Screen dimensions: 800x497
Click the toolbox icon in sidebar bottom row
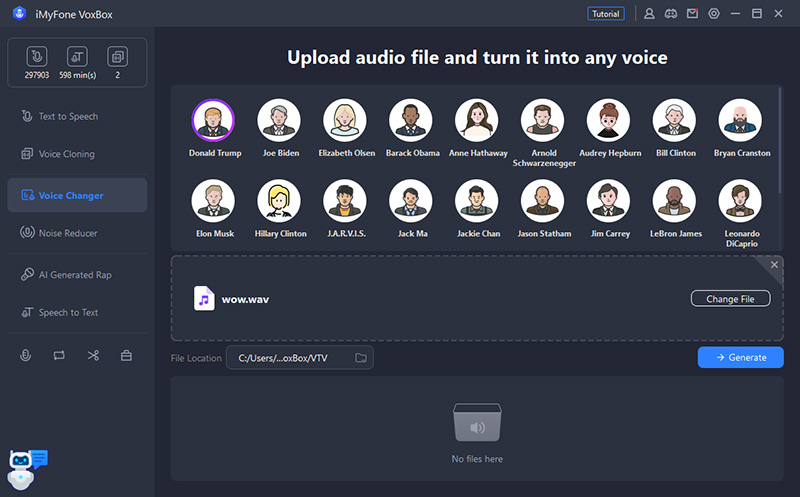[126, 355]
